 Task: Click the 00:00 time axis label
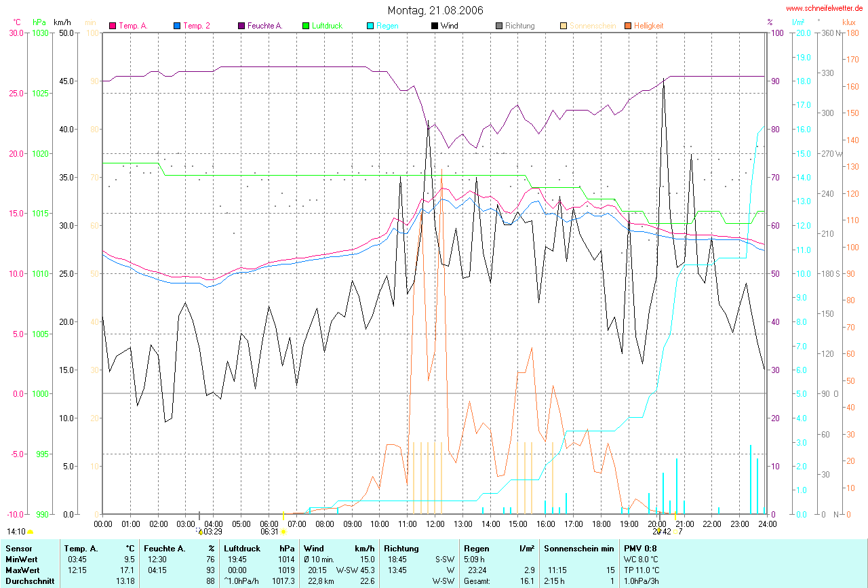point(103,524)
